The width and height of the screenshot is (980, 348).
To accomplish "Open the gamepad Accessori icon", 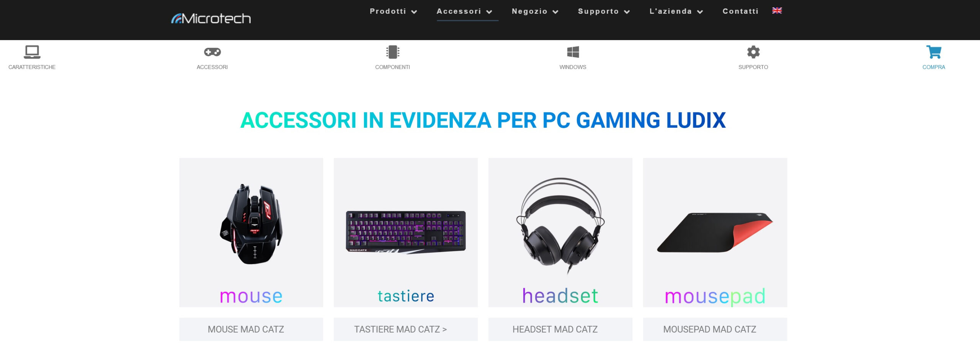I will (212, 52).
